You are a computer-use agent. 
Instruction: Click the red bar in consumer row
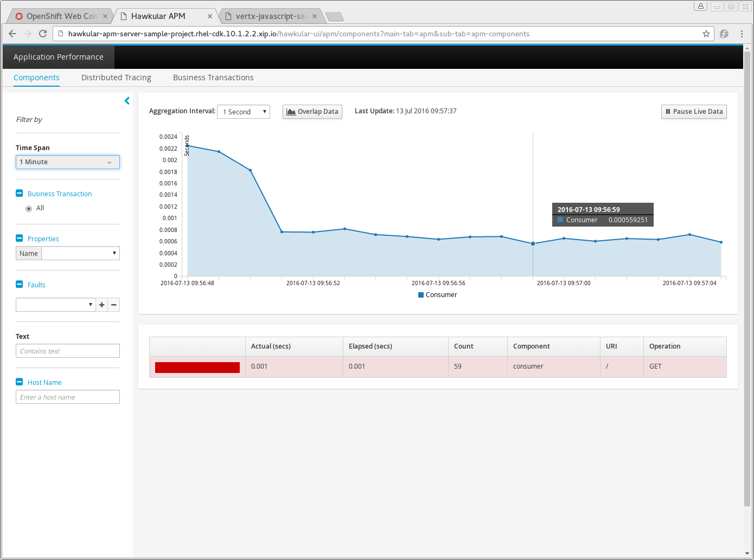(197, 368)
